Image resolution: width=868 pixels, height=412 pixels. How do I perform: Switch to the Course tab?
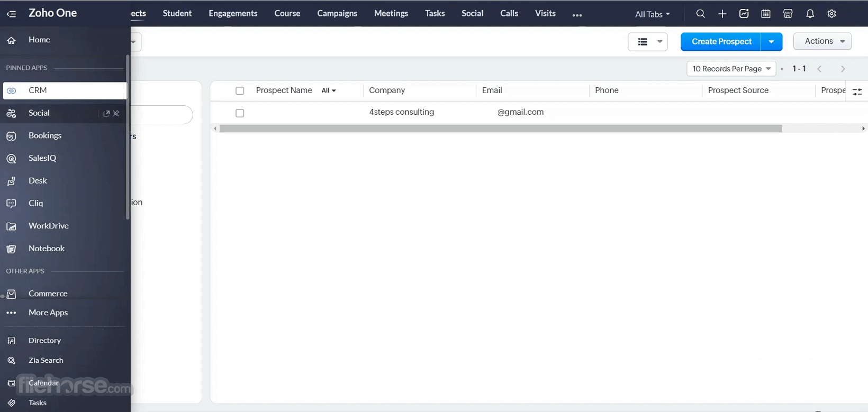point(287,13)
